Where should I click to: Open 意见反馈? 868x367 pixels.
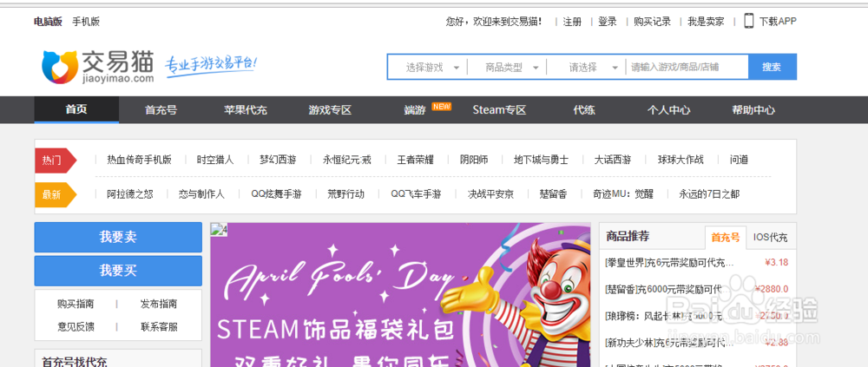coord(76,326)
